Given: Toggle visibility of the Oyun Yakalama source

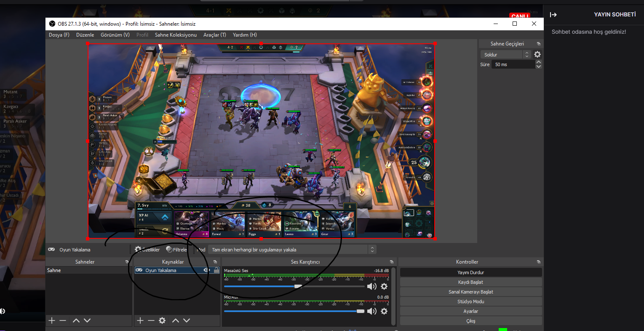Looking at the screenshot, I should [207, 270].
